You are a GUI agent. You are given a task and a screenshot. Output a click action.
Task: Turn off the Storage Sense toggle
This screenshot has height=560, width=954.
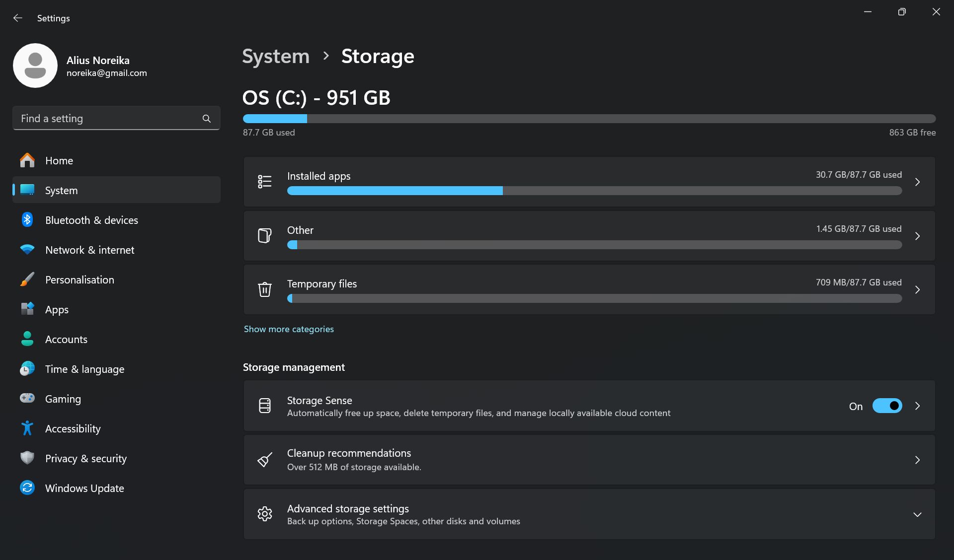pyautogui.click(x=887, y=406)
